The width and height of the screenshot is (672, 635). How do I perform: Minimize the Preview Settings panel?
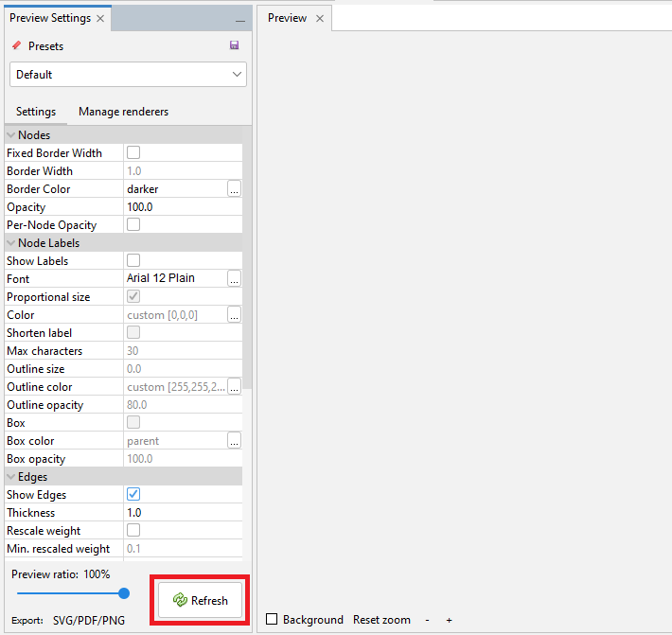(x=240, y=21)
